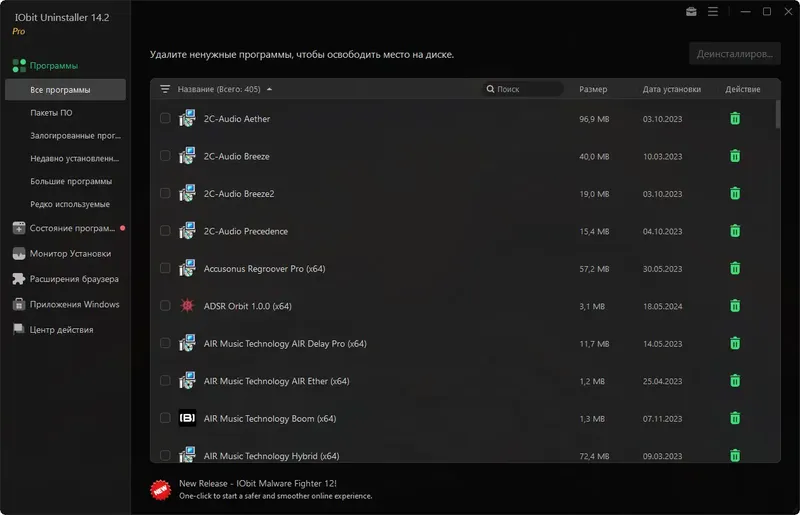Open New Release IObit Malware Fighter link
This screenshot has height=515, width=800.
click(x=258, y=483)
